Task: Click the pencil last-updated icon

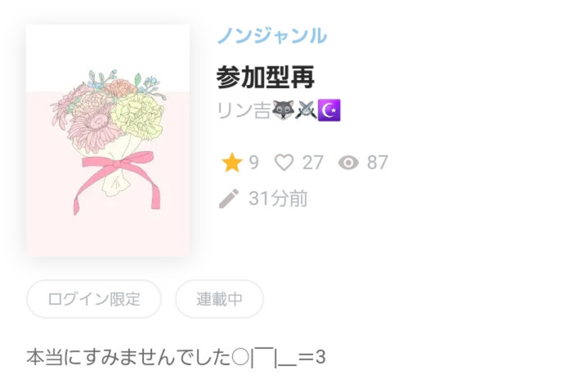Action: 228,198
